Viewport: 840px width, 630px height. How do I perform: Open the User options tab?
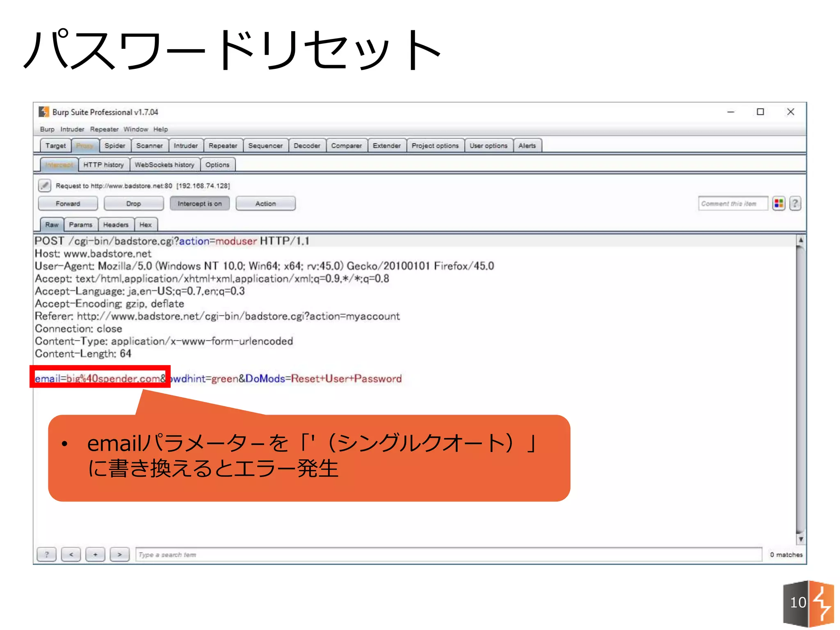pyautogui.click(x=488, y=146)
